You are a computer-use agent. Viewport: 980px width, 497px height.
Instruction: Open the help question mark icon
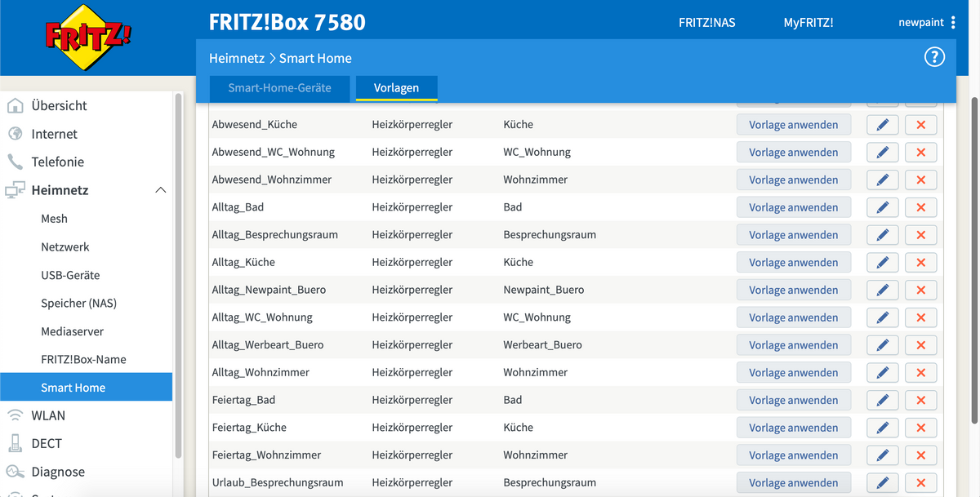[933, 56]
